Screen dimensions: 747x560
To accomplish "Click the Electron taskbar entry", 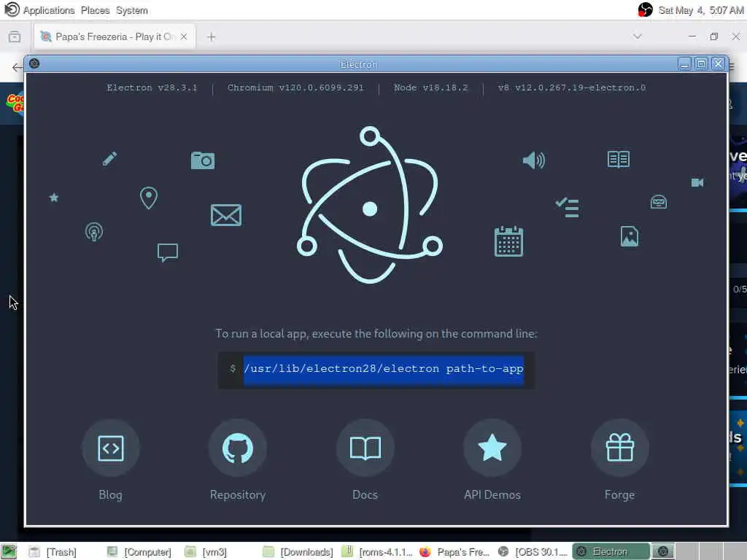I will click(x=611, y=552).
